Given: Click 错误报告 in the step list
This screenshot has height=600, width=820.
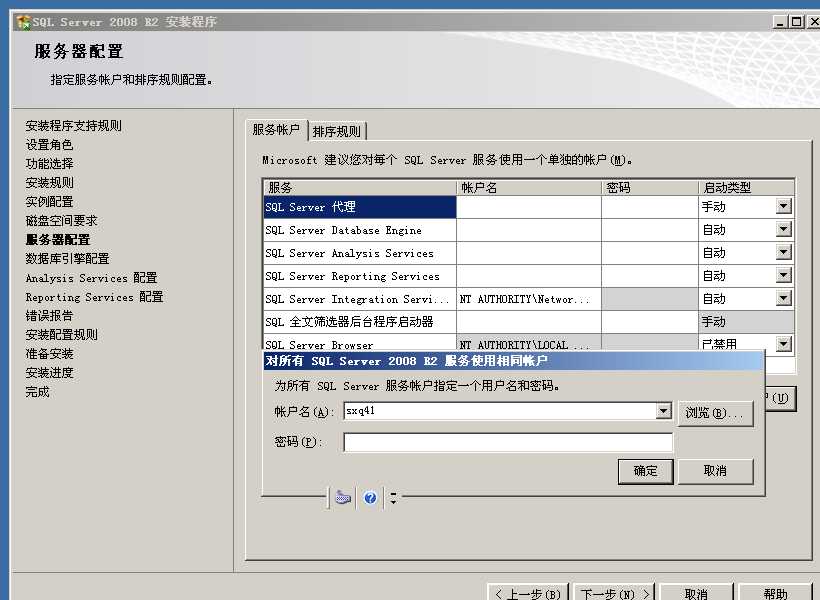Looking at the screenshot, I should click(x=49, y=315).
